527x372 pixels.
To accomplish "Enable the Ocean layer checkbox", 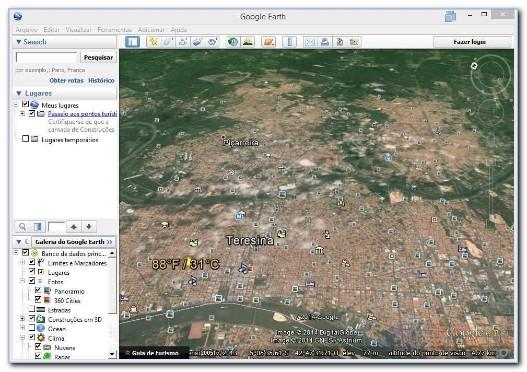I will [32, 328].
